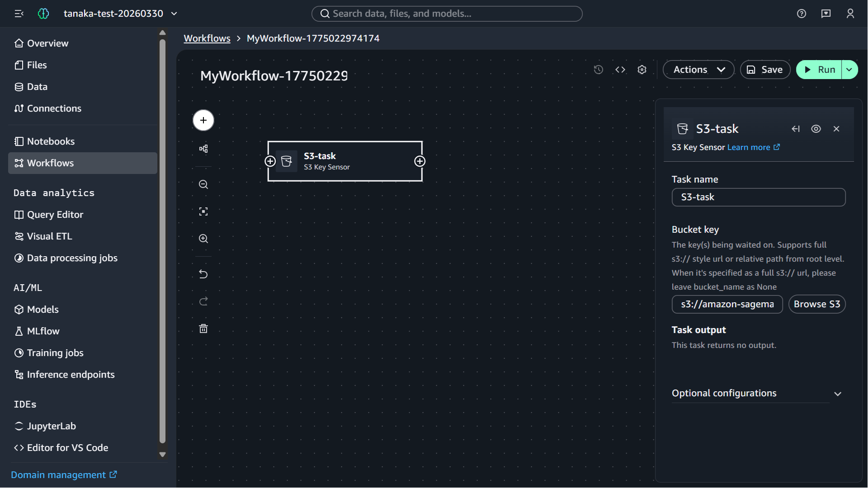Open Query Editor

[83, 215]
